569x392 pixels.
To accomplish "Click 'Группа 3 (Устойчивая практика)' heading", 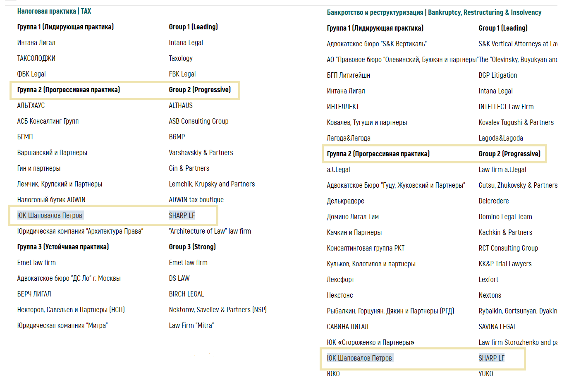I will pos(63,247).
